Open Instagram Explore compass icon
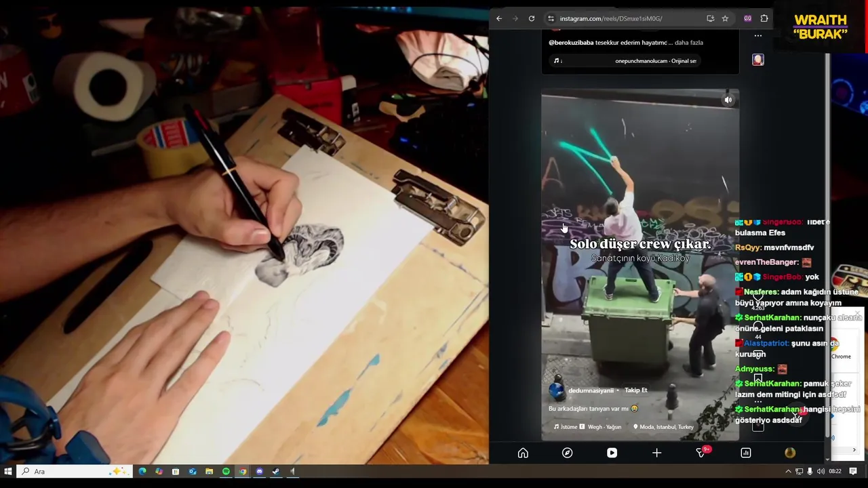 568,453
